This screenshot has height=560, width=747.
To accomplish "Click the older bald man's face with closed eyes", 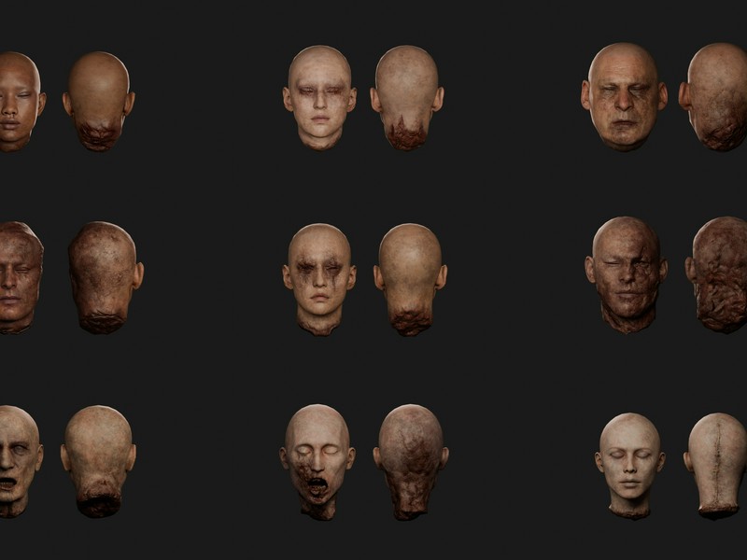I will point(624,97).
